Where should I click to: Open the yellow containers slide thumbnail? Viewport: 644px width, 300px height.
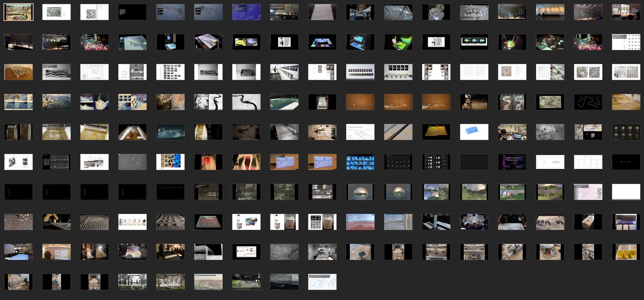(x=626, y=252)
